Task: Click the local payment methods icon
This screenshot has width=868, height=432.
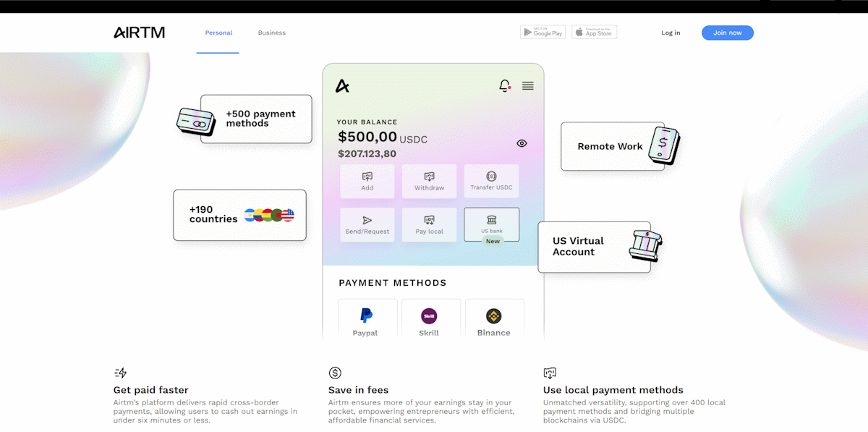Action: tap(550, 373)
